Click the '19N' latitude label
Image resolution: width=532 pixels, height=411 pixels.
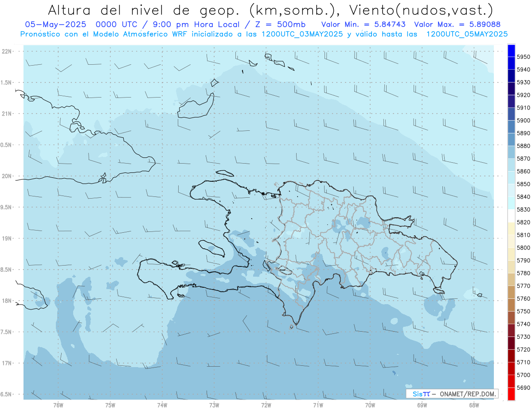[8, 239]
